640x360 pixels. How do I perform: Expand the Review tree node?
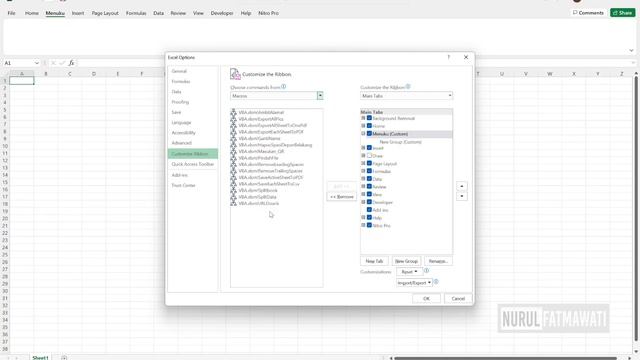pos(363,187)
